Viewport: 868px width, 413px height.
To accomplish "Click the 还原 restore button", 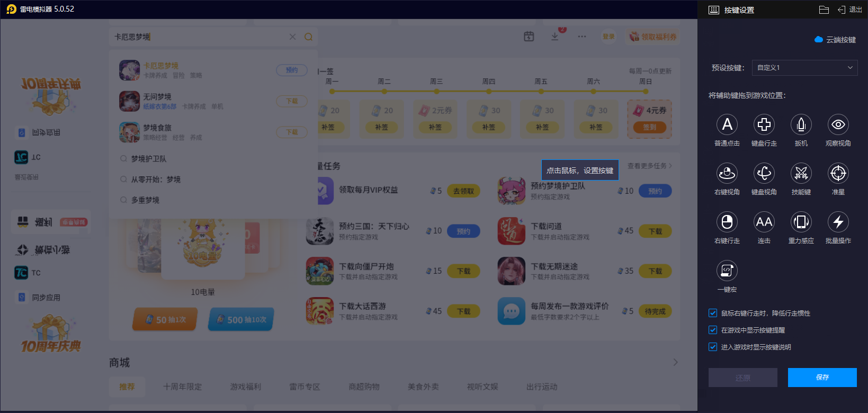I will tap(743, 378).
